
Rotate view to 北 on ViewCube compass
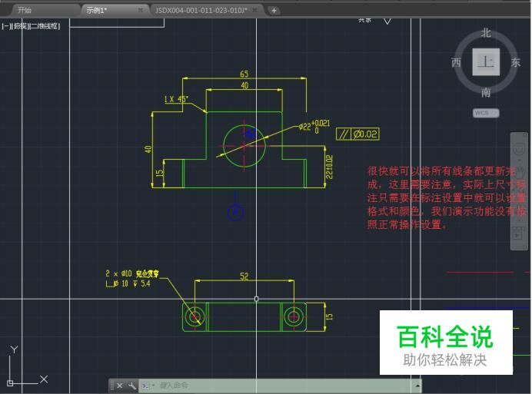[x=486, y=33]
